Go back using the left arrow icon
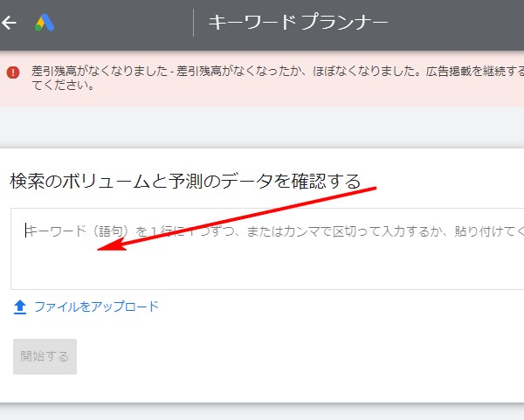Viewport: 524px width, 420px height. (x=9, y=23)
